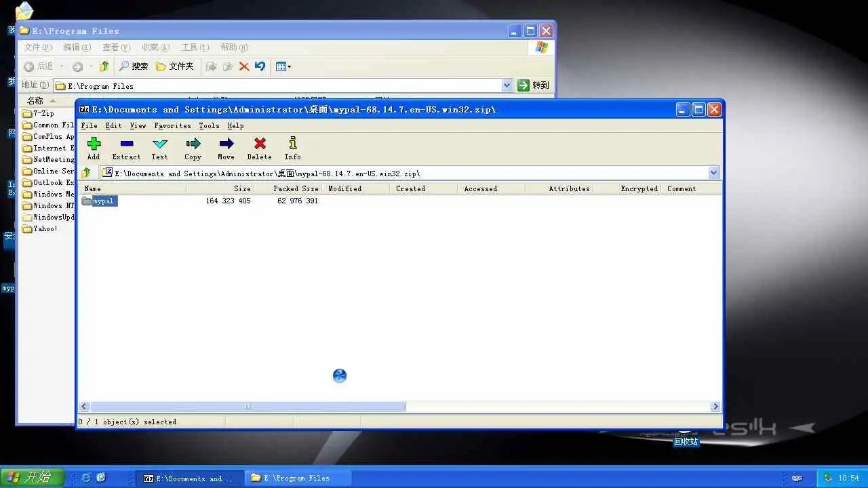Screen dimensions: 868x488
Task: Delete the selected item with Delete icon
Action: (x=259, y=148)
